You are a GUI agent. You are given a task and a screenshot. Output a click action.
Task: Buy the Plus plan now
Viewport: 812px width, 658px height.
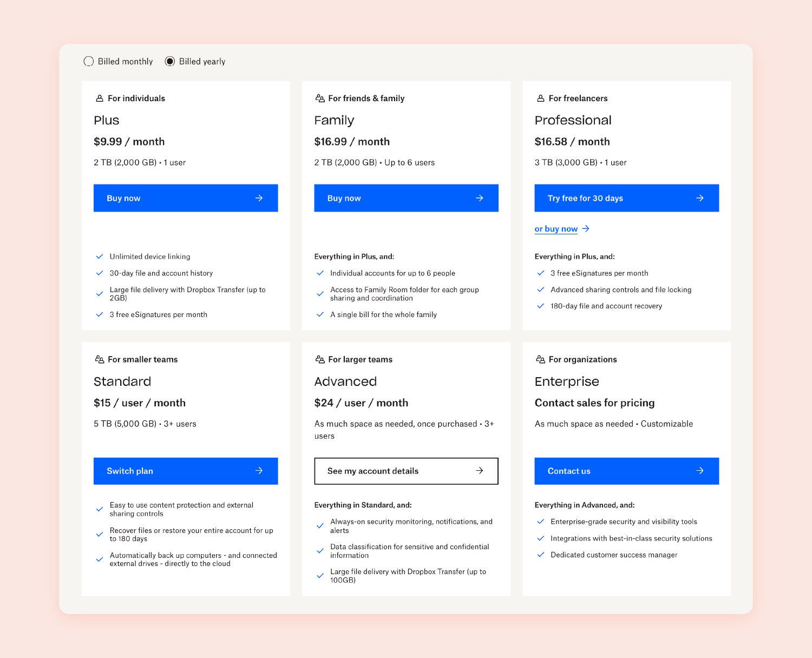coord(186,198)
